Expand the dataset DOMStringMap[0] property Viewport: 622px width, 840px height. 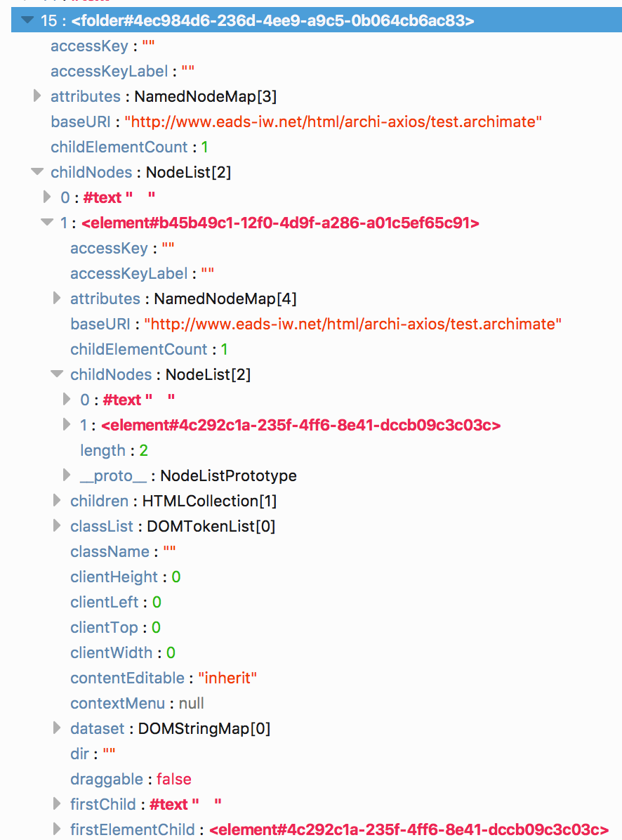click(56, 728)
